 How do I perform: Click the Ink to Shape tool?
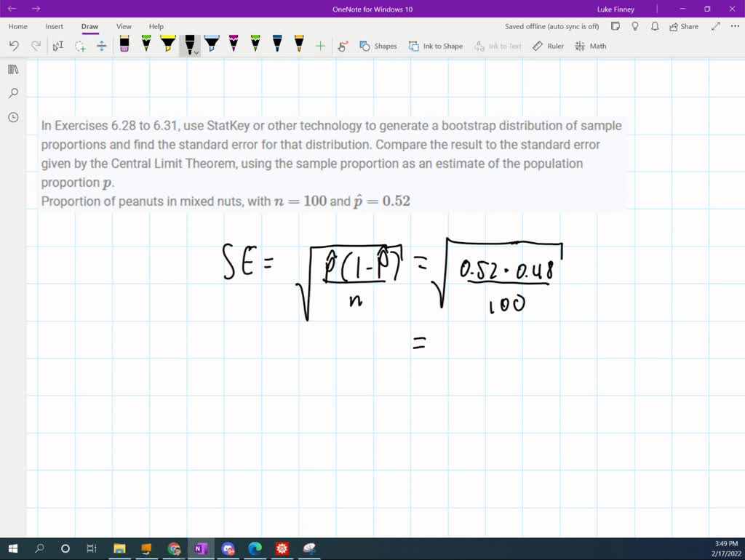[x=436, y=46]
